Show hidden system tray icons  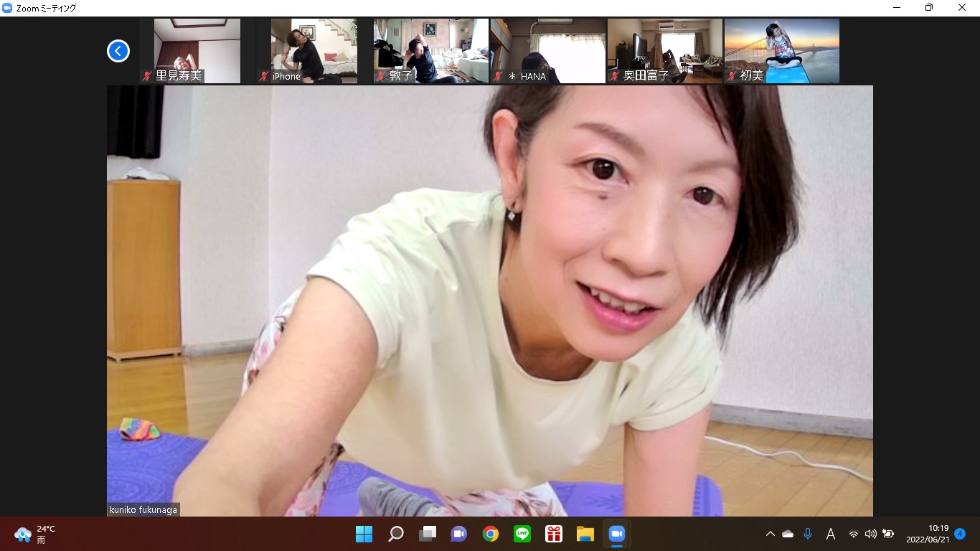click(770, 534)
